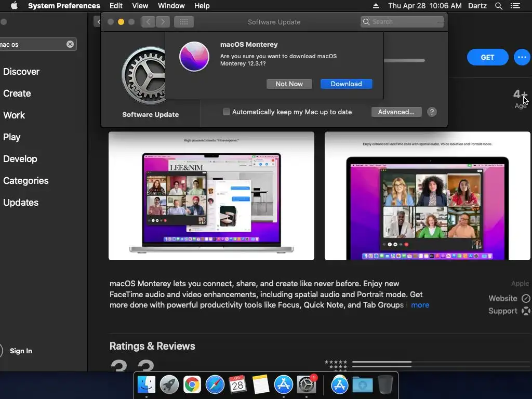
Task: Click the Software Update gear icon
Action: [x=144, y=75]
